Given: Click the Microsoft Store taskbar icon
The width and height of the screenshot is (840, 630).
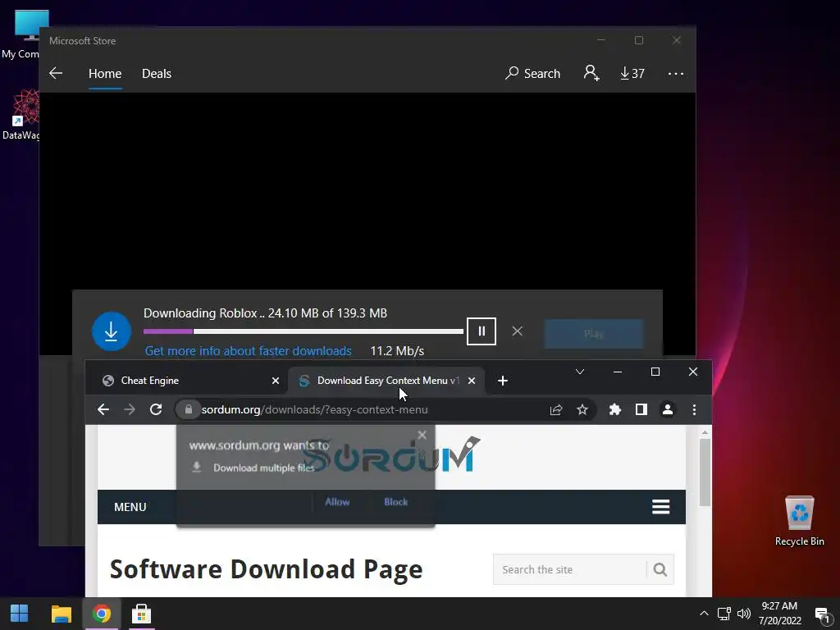Looking at the screenshot, I should tap(141, 614).
